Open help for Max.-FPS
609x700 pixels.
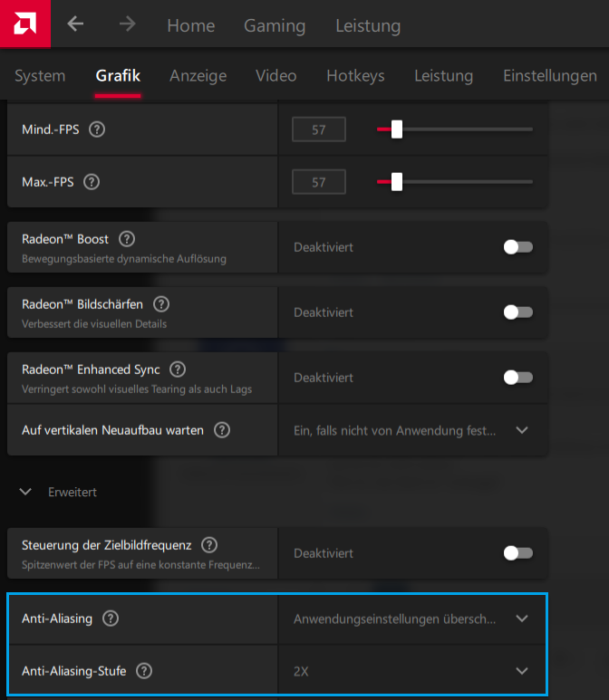92,182
